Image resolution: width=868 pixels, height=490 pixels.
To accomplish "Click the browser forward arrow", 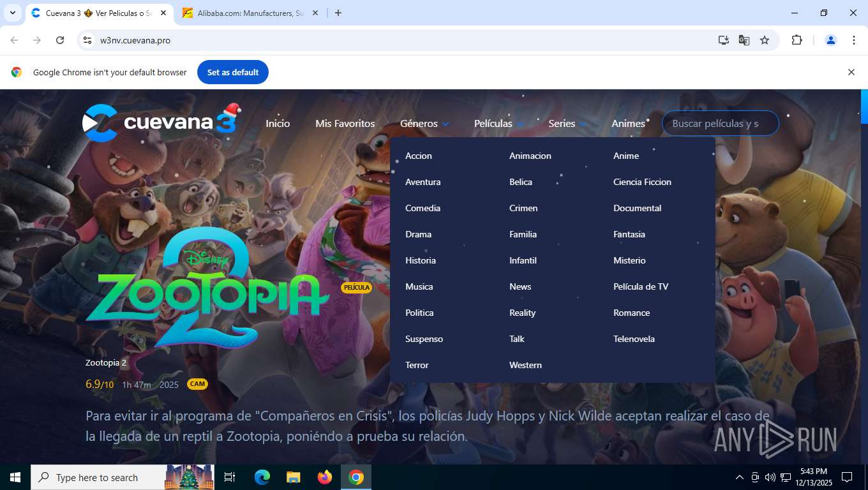I will (x=37, y=40).
